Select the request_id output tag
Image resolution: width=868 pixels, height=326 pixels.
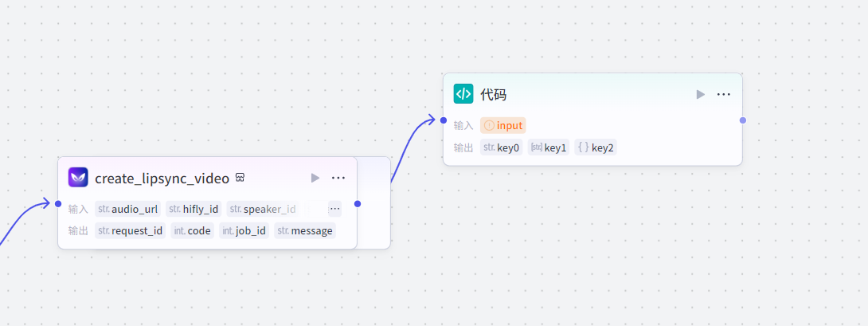click(131, 230)
